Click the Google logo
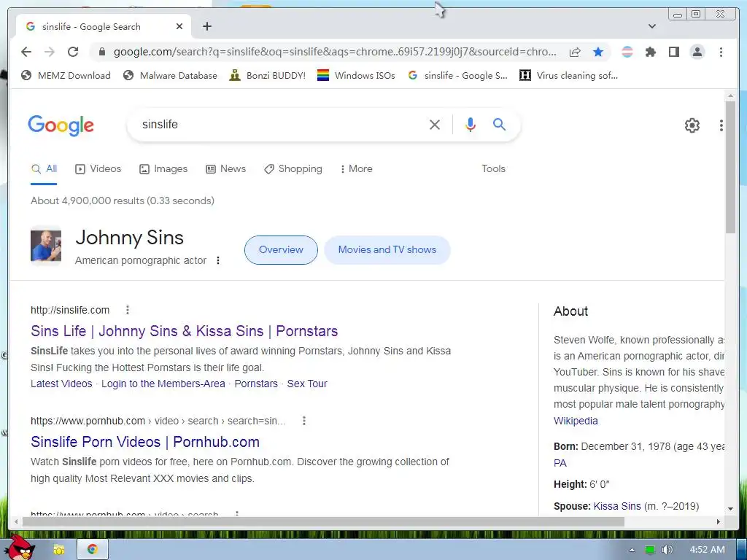 pos(61,125)
